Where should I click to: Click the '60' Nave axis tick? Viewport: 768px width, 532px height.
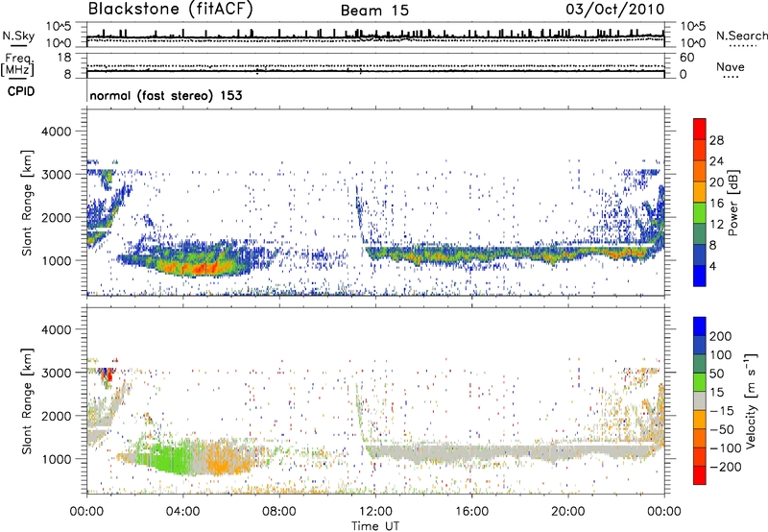pos(686,58)
